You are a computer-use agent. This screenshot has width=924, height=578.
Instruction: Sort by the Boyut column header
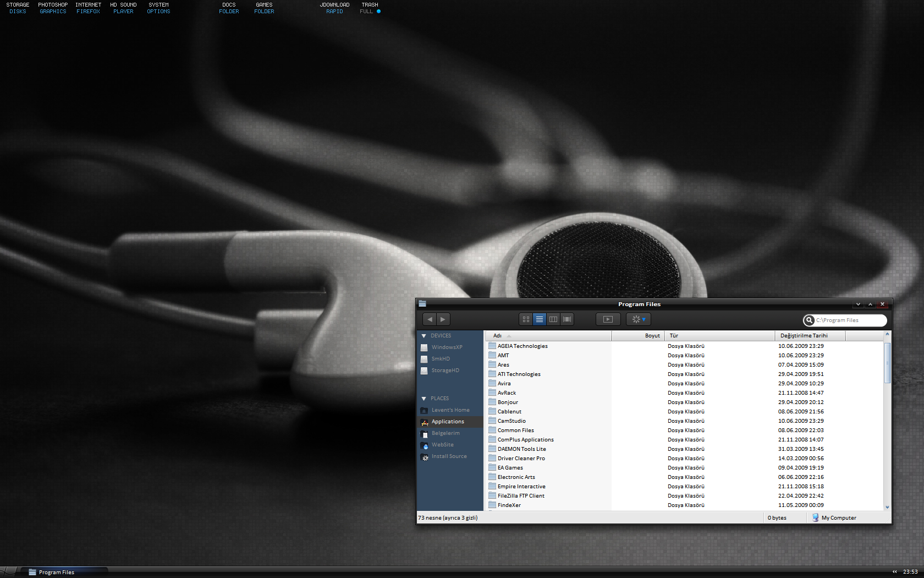(x=638, y=336)
